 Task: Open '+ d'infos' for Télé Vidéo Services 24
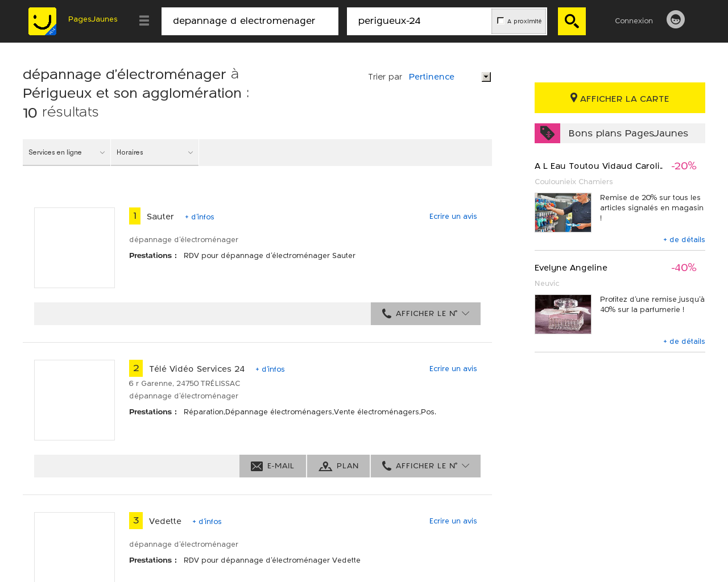[x=270, y=369]
